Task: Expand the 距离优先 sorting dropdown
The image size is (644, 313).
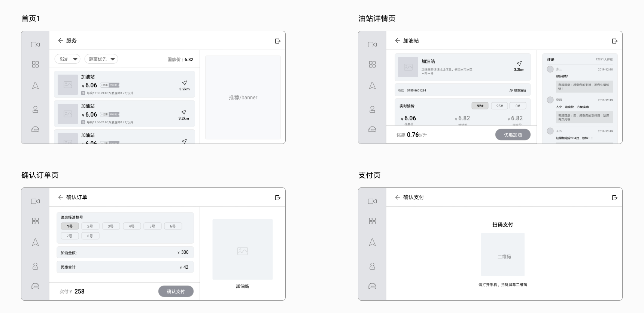Action: pyautogui.click(x=101, y=59)
